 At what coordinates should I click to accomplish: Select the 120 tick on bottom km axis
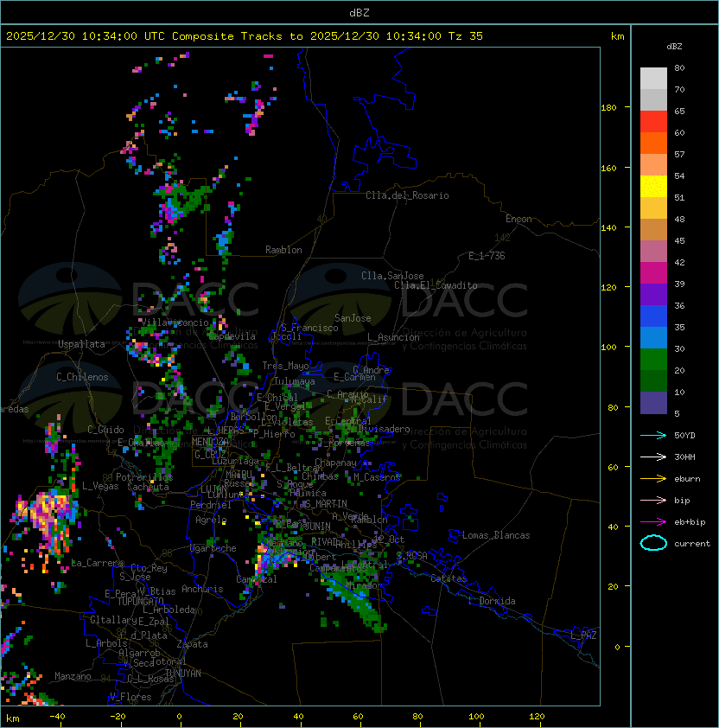(x=537, y=716)
